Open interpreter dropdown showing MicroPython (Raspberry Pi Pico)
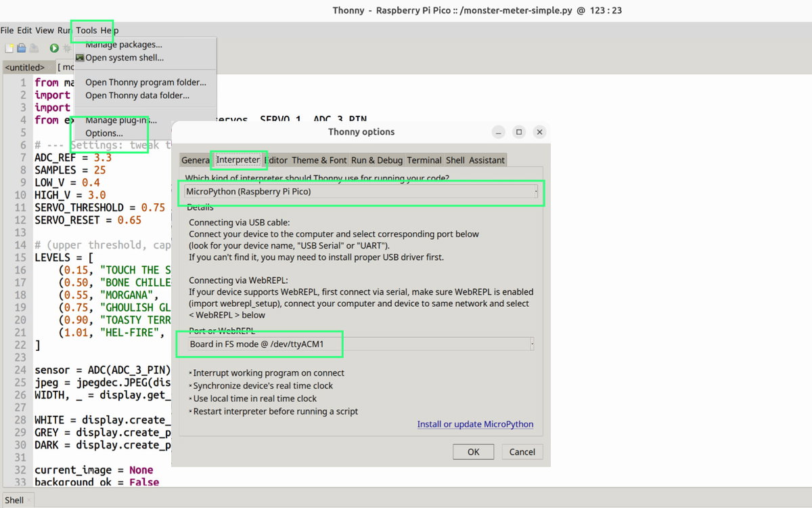812x508 pixels. (x=362, y=192)
